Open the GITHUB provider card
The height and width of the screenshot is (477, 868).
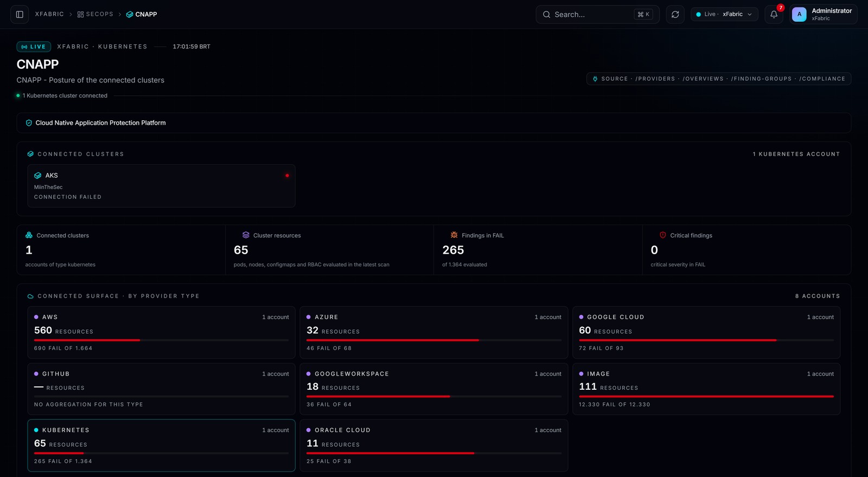(x=161, y=389)
